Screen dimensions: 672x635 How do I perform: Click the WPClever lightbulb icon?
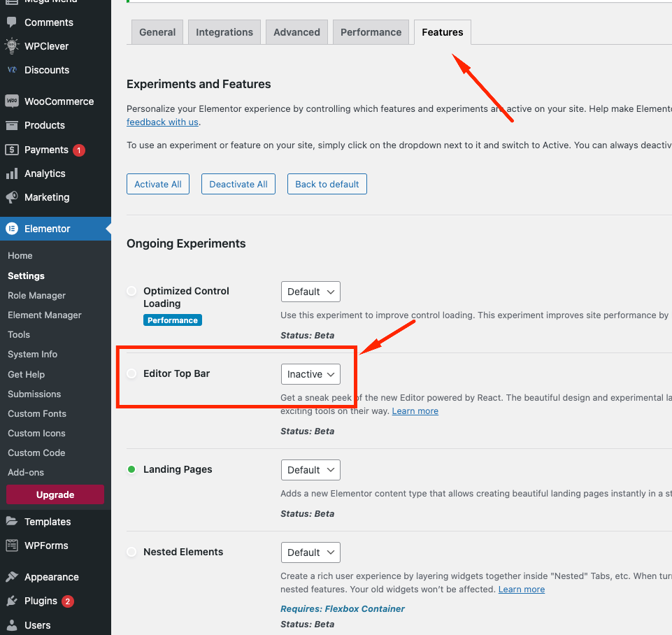coord(12,46)
